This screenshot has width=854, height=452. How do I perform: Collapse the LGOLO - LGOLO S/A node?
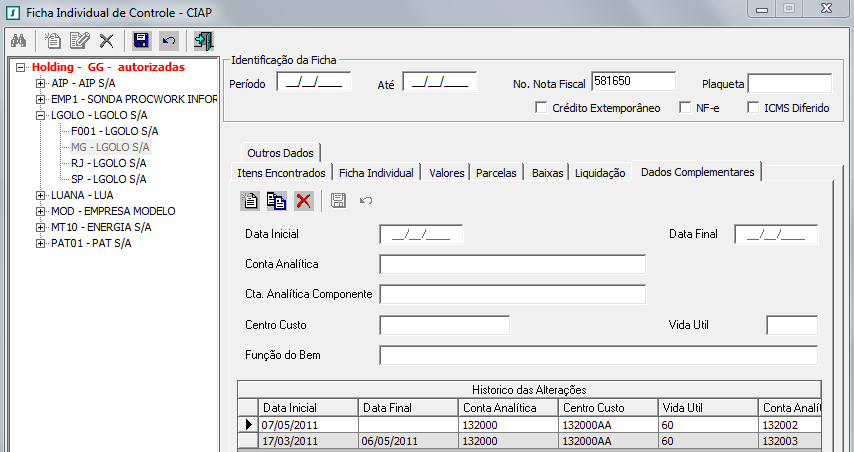[41, 115]
